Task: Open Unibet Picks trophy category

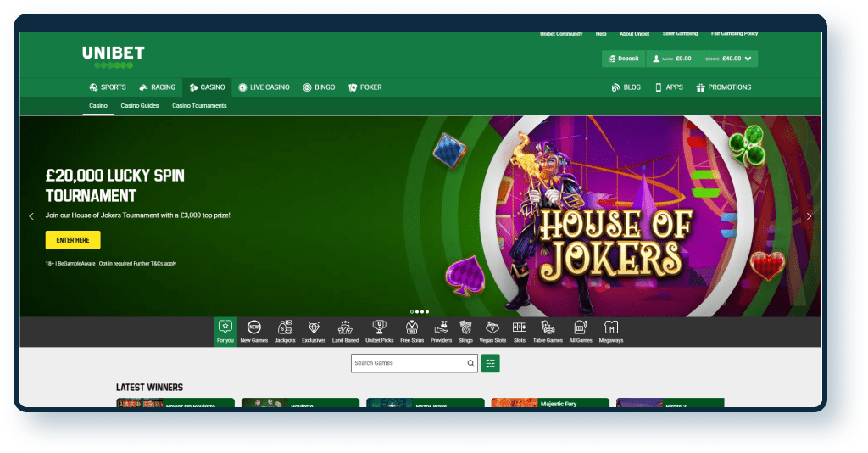Action: tap(380, 332)
